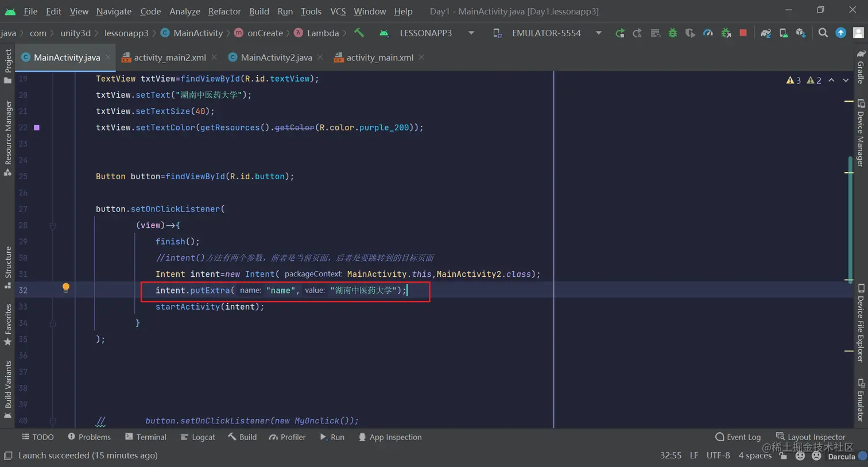Viewport: 868px width, 467px height.
Task: Toggle the Favorites side panel
Action: pyautogui.click(x=8, y=325)
